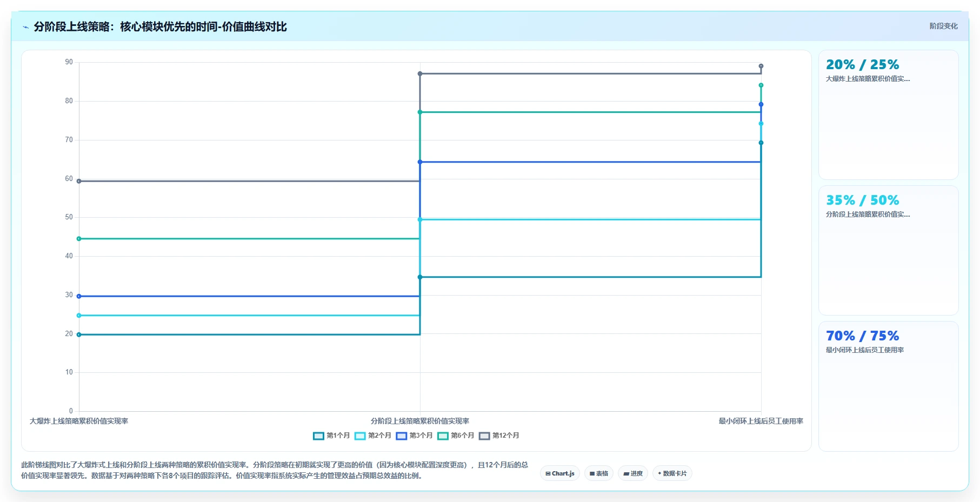Click x-axis label 大爆炸上线策略累积价值实现率

(79, 421)
